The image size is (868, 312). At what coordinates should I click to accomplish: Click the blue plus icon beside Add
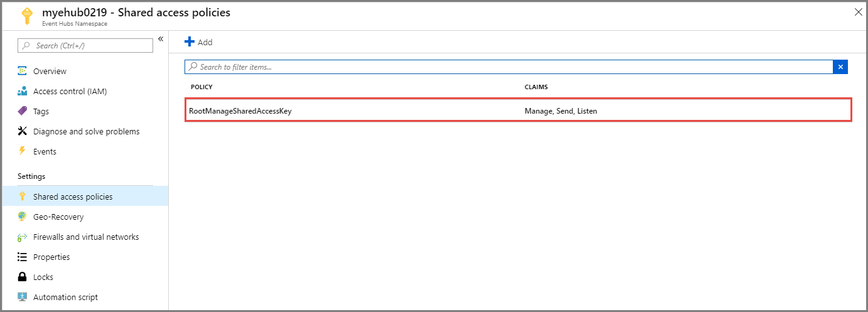point(190,41)
